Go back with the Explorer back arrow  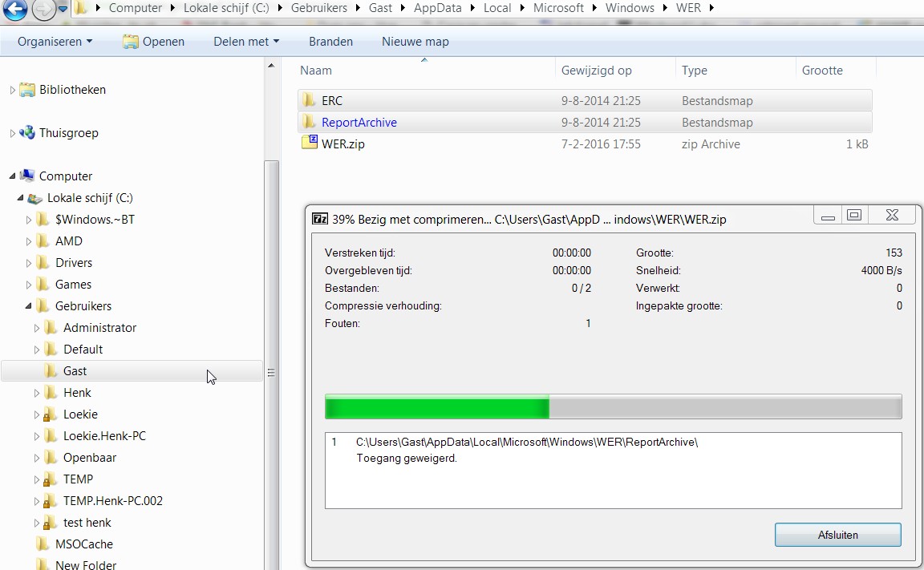point(14,9)
